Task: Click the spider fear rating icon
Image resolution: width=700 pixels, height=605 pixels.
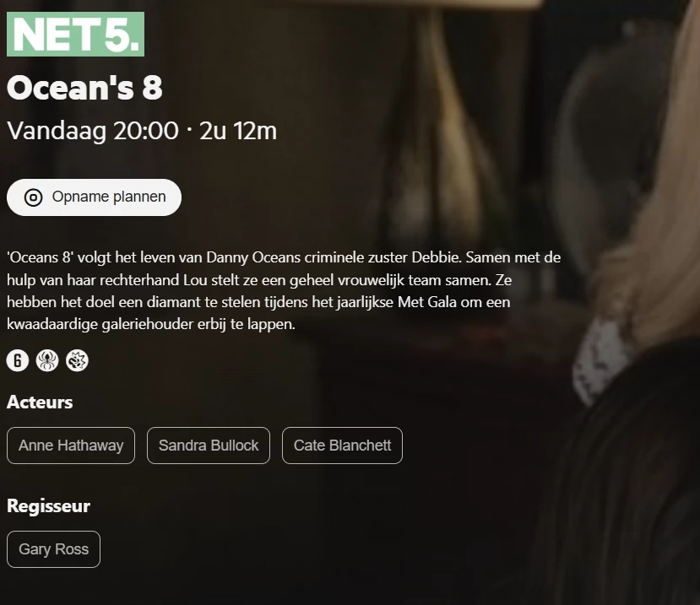Action: pos(47,360)
